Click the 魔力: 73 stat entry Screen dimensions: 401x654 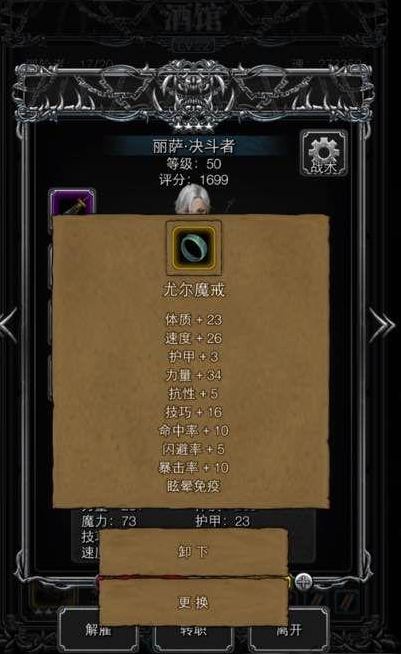(x=109, y=521)
